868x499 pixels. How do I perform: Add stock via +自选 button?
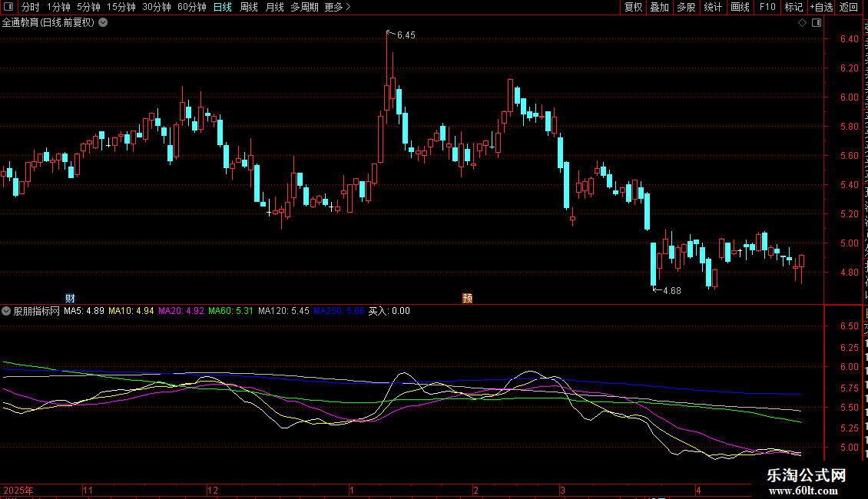click(821, 7)
